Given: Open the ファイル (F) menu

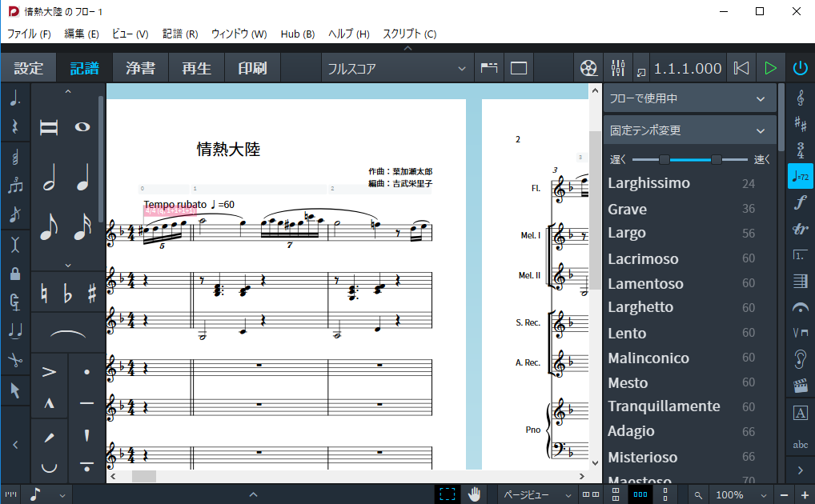Looking at the screenshot, I should coord(29,34).
